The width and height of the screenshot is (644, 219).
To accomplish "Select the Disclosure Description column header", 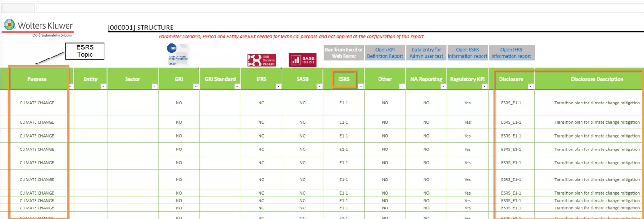I will pos(597,79).
